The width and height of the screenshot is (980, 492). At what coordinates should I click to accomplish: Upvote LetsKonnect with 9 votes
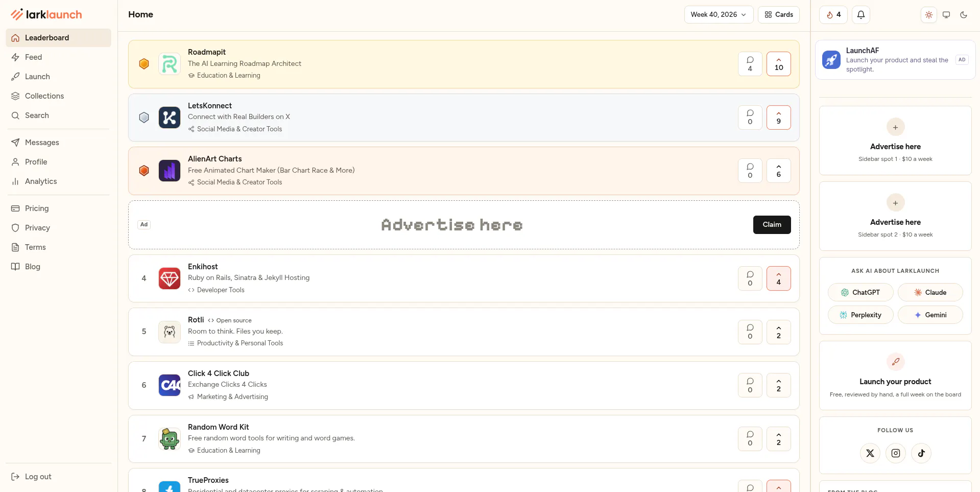coord(778,118)
